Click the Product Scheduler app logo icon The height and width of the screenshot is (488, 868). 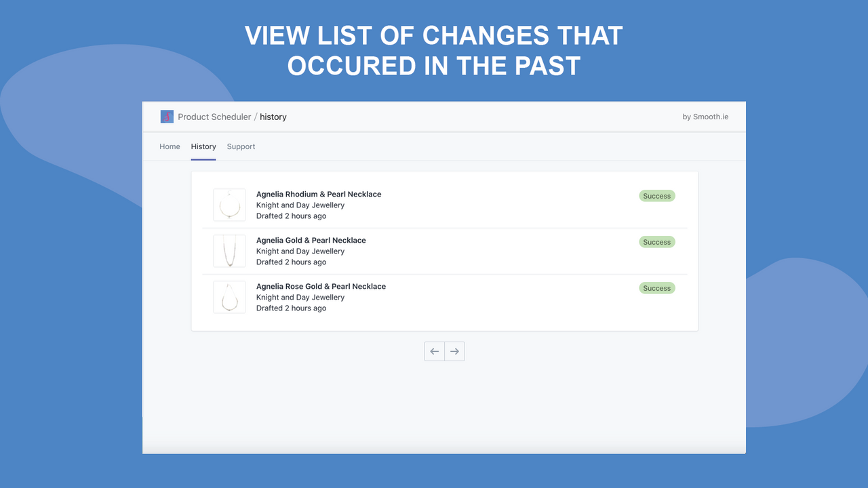[166, 116]
